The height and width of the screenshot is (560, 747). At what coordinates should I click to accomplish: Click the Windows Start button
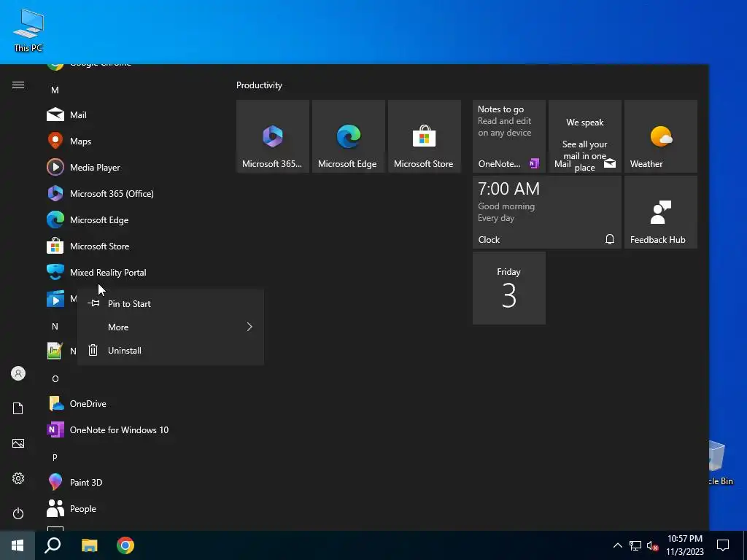tap(18, 545)
